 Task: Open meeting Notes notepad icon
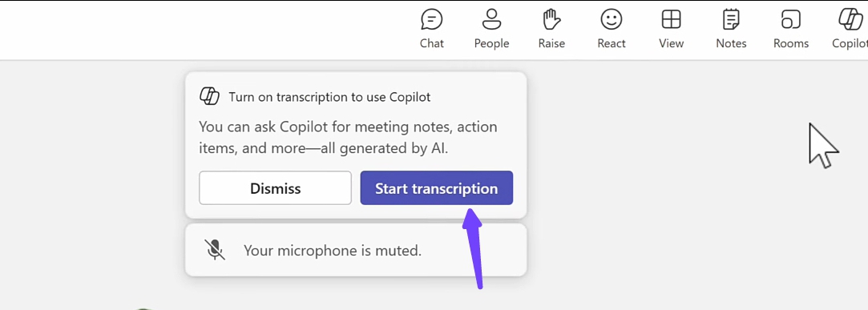point(731,19)
